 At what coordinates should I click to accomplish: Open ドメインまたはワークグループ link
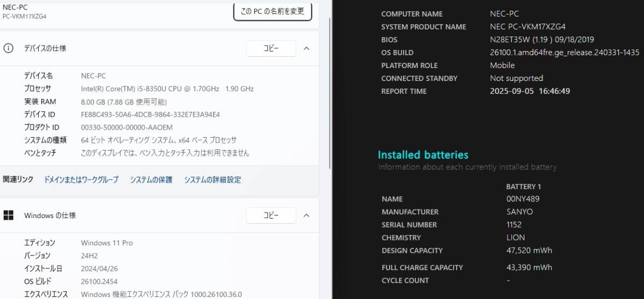81,180
